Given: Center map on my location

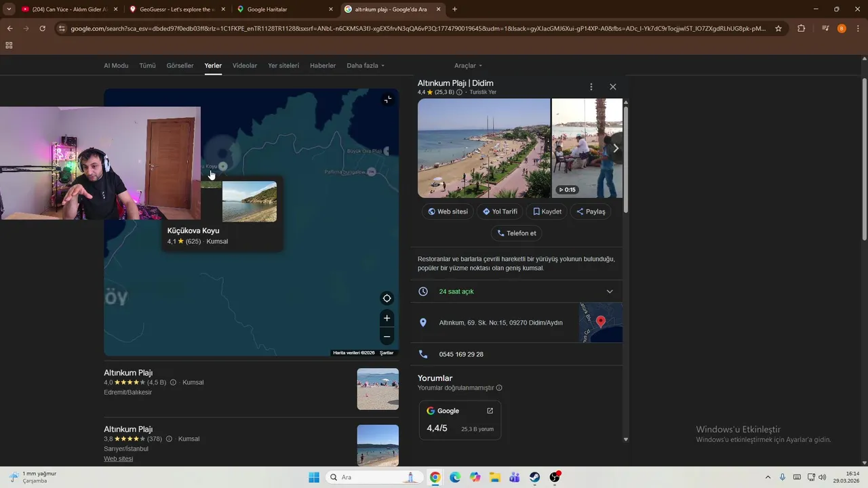Looking at the screenshot, I should tap(387, 298).
